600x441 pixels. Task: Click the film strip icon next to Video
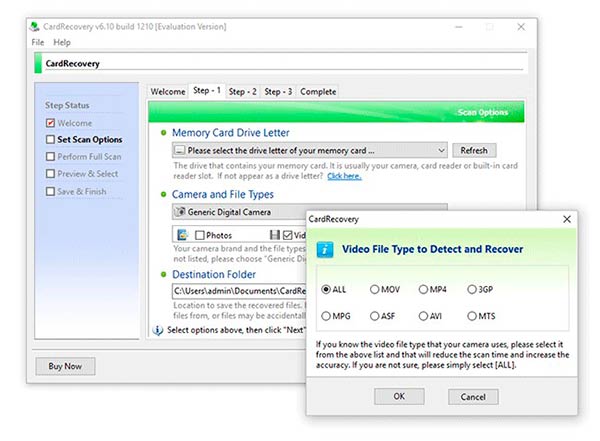click(x=274, y=235)
